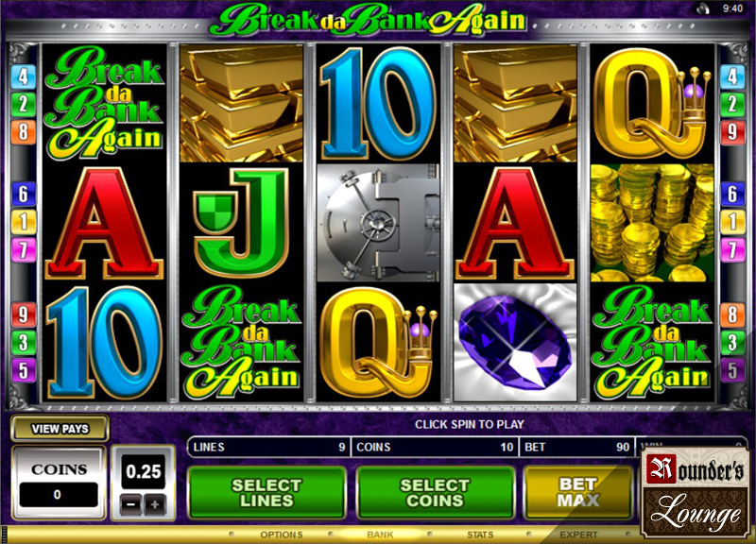
Task: Select yellow payline 1 indicator on left
Action: point(23,222)
